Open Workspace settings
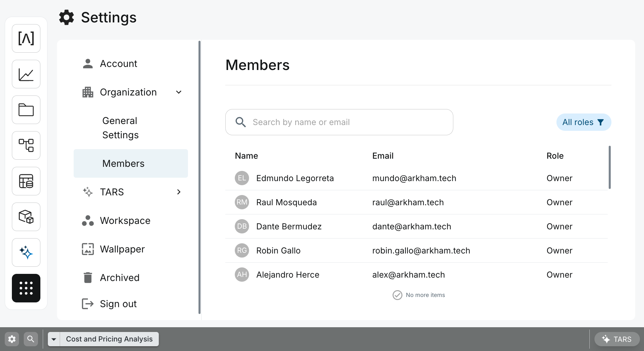The height and width of the screenshot is (351, 644). 131,221
